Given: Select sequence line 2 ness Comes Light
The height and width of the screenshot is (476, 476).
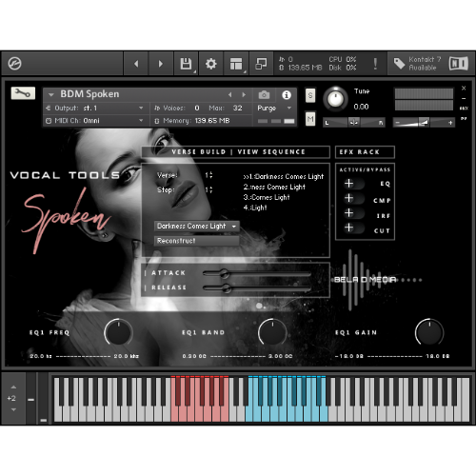Looking at the screenshot, I should point(274,188).
